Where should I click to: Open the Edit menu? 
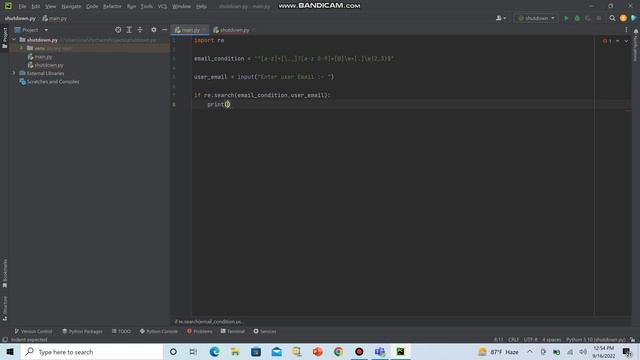[x=36, y=7]
